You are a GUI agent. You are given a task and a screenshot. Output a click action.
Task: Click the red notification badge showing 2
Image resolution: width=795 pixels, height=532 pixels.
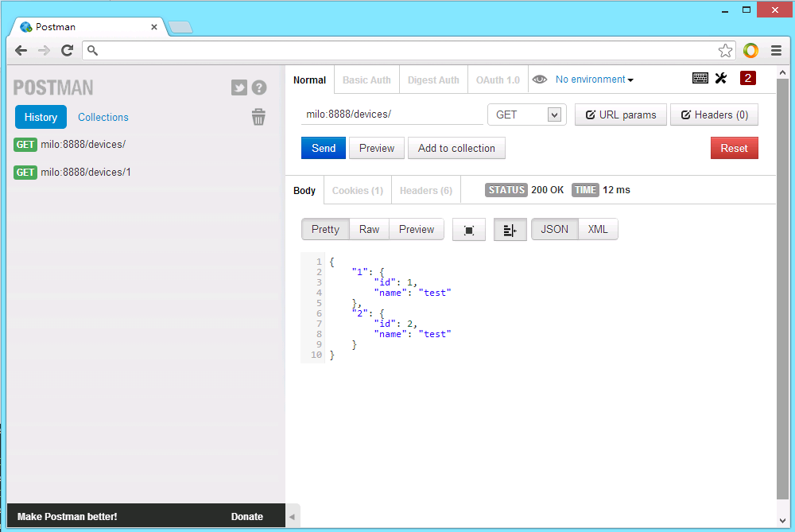(748, 78)
